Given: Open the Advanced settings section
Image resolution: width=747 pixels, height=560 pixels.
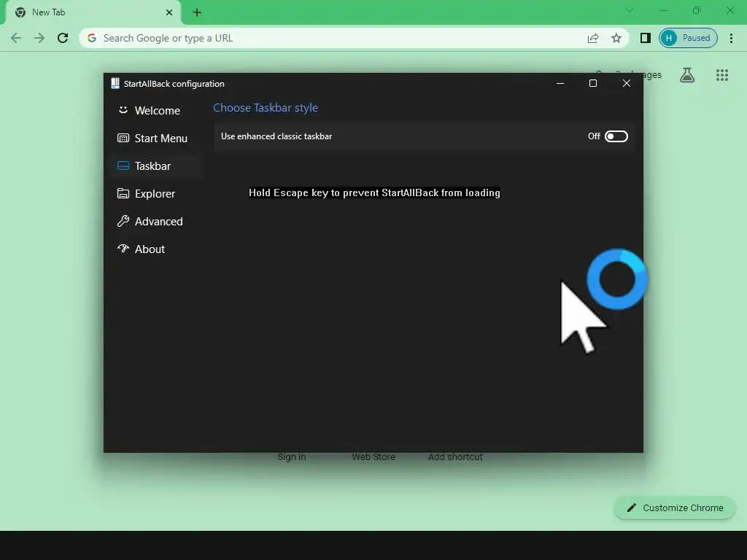Looking at the screenshot, I should 158,221.
